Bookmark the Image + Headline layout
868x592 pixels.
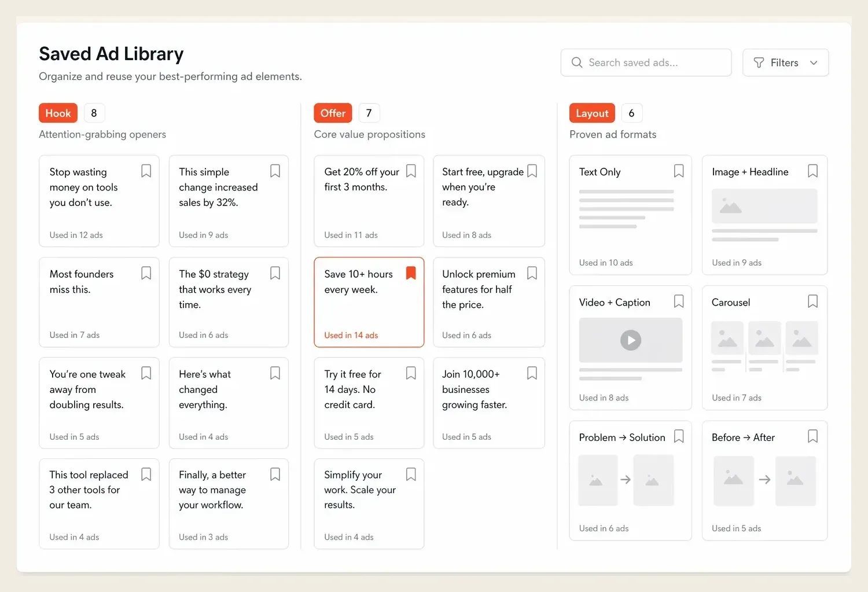(x=813, y=171)
